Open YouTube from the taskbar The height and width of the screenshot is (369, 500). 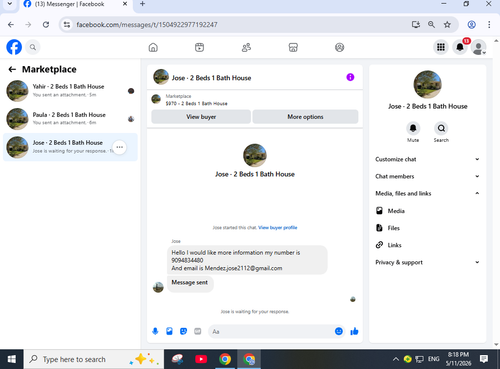[x=201, y=359]
